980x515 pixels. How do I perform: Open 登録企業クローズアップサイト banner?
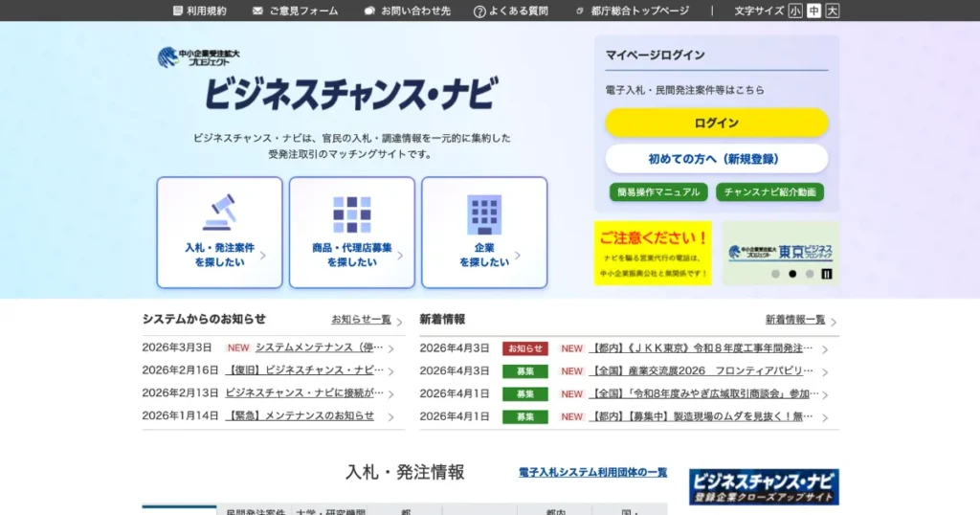(764, 487)
